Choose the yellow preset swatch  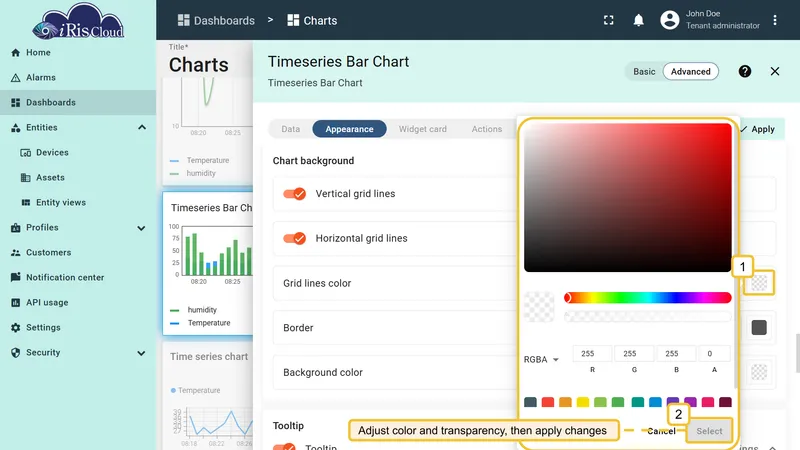click(583, 402)
